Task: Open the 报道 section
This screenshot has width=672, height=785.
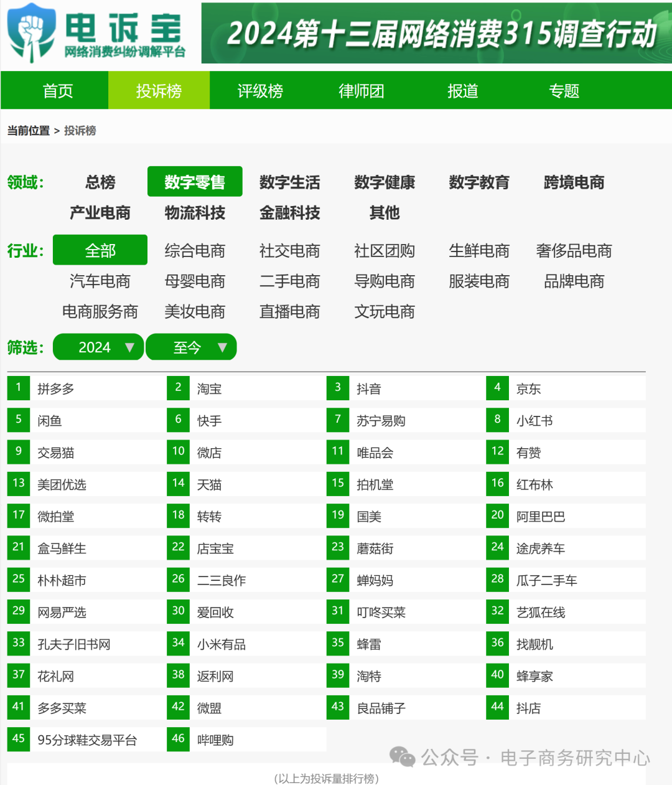Action: click(x=462, y=90)
